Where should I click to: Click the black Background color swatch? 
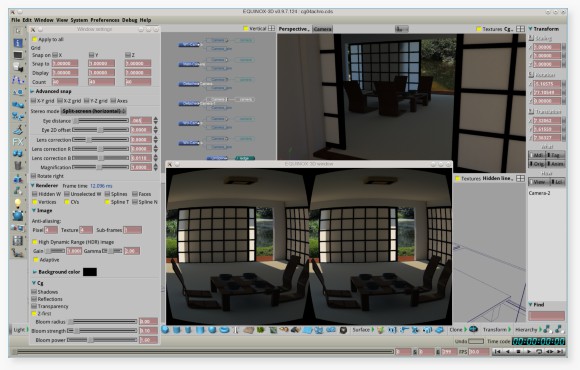coord(90,272)
